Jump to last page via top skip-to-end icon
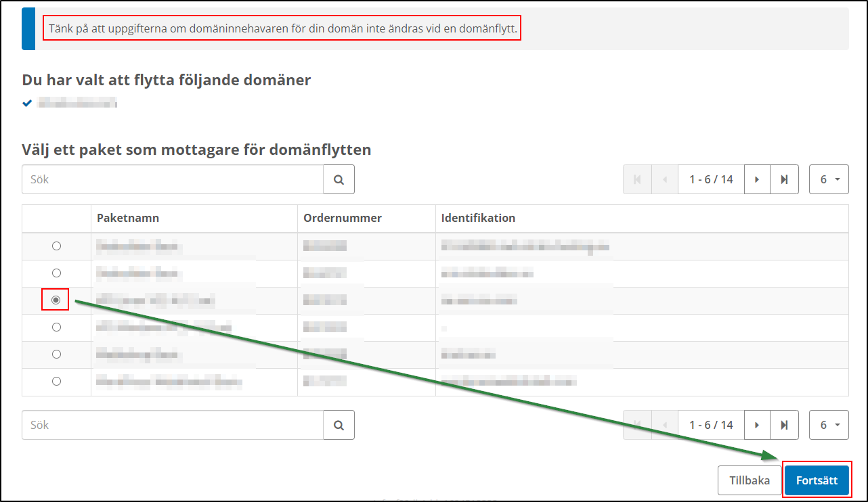868x502 pixels. pos(784,179)
